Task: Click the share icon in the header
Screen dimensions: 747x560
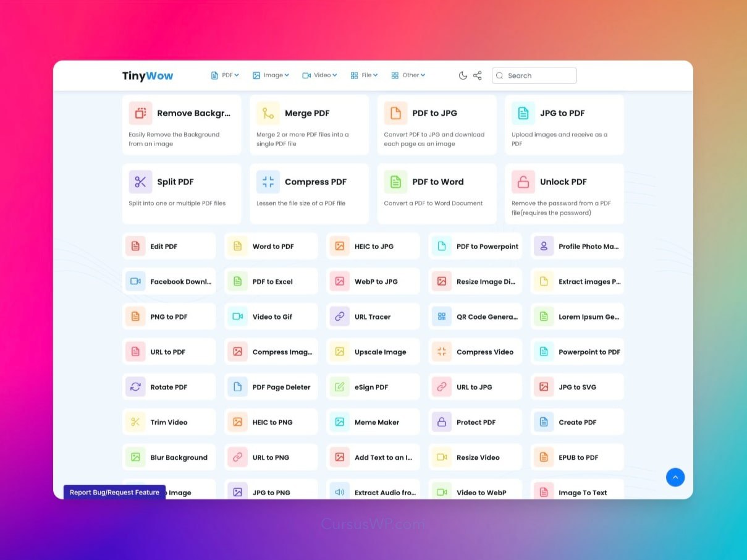Action: (477, 75)
